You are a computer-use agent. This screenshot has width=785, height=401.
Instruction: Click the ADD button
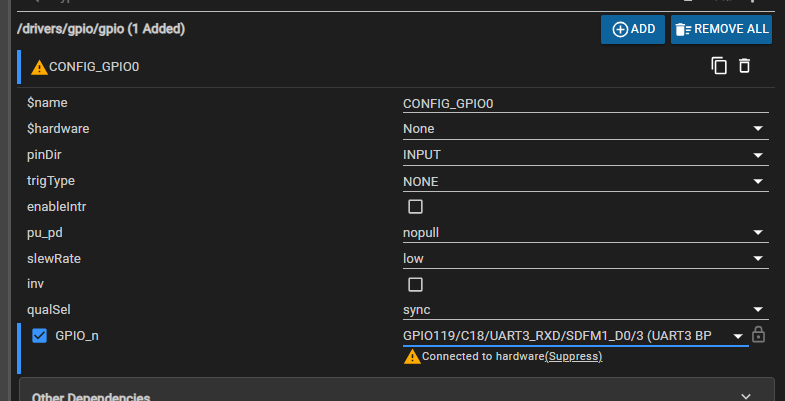633,29
